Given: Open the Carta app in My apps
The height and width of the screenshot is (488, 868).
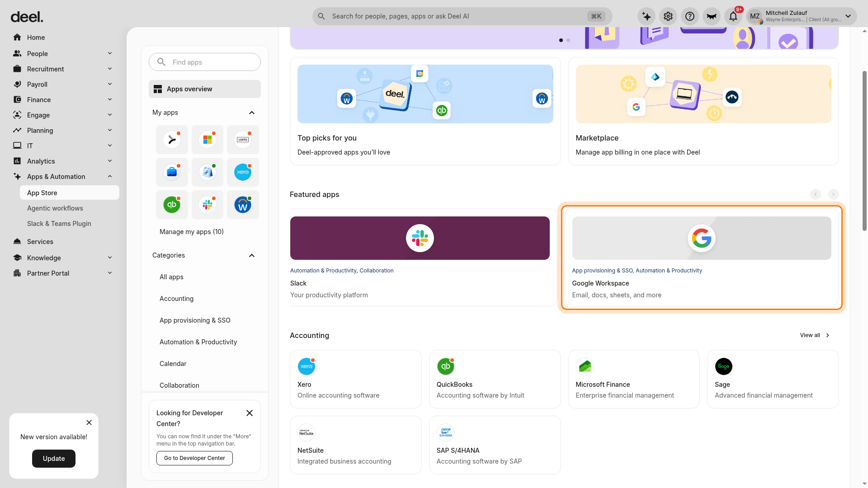Looking at the screenshot, I should pyautogui.click(x=243, y=140).
